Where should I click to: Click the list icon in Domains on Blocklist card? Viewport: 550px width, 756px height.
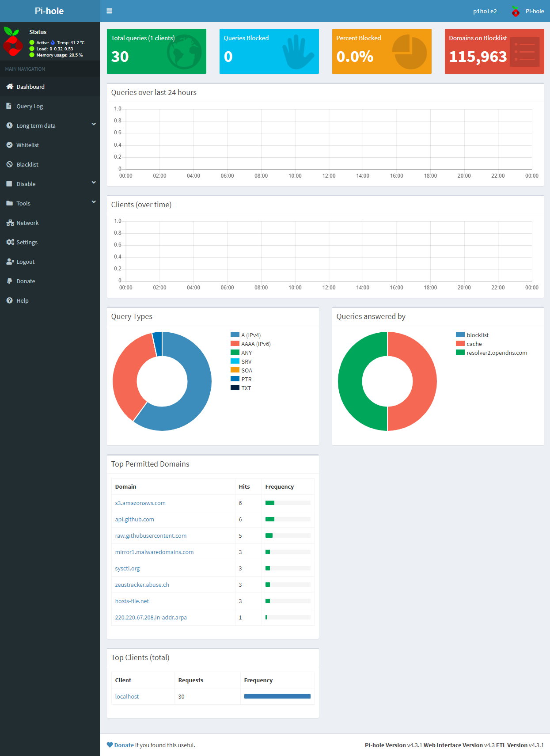(524, 52)
